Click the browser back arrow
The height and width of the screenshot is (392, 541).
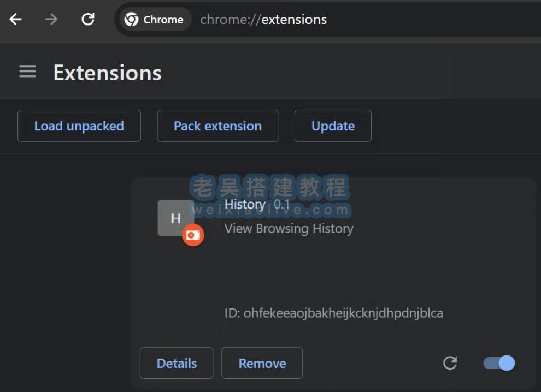pyautogui.click(x=16, y=20)
